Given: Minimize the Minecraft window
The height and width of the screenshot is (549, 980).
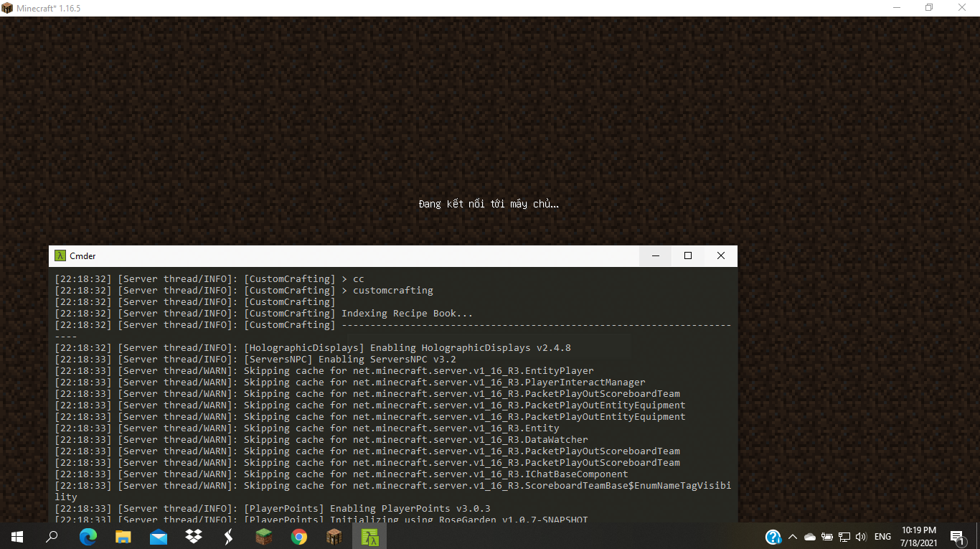Looking at the screenshot, I should (897, 8).
